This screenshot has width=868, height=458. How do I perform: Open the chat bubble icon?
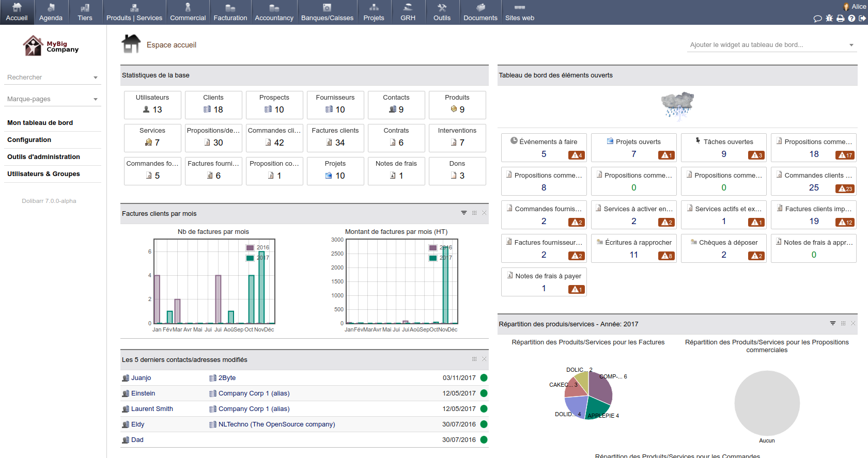pos(817,19)
